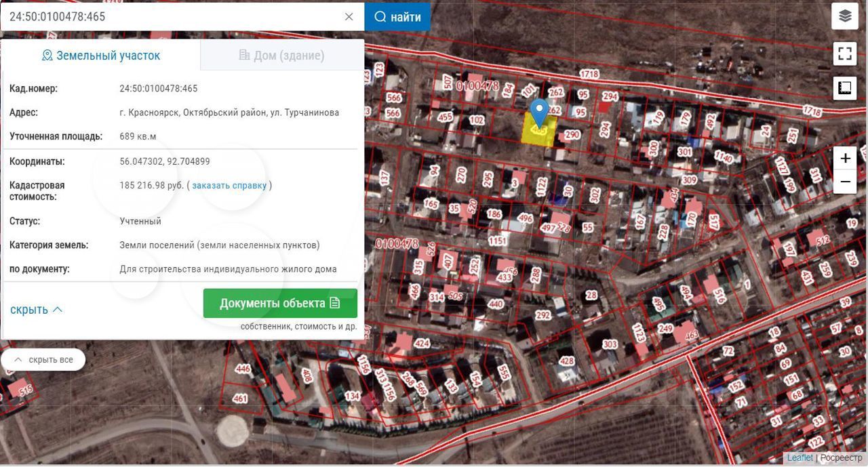
Task: Select cadastral number 24:50:0100478:465 text
Action: 159,88
